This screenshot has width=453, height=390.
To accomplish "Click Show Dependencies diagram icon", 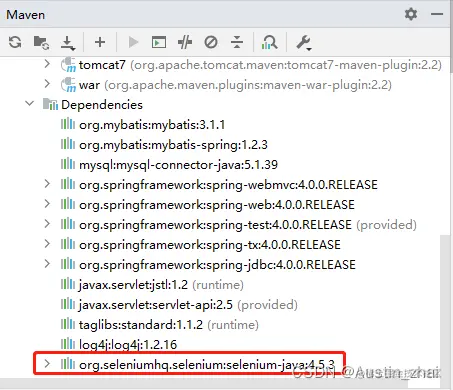I will point(269,42).
